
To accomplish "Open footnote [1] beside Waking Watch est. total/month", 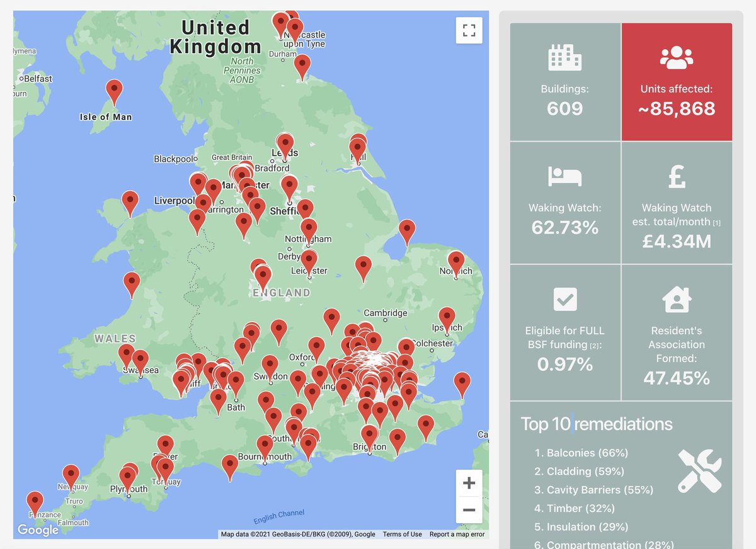I will 717,223.
